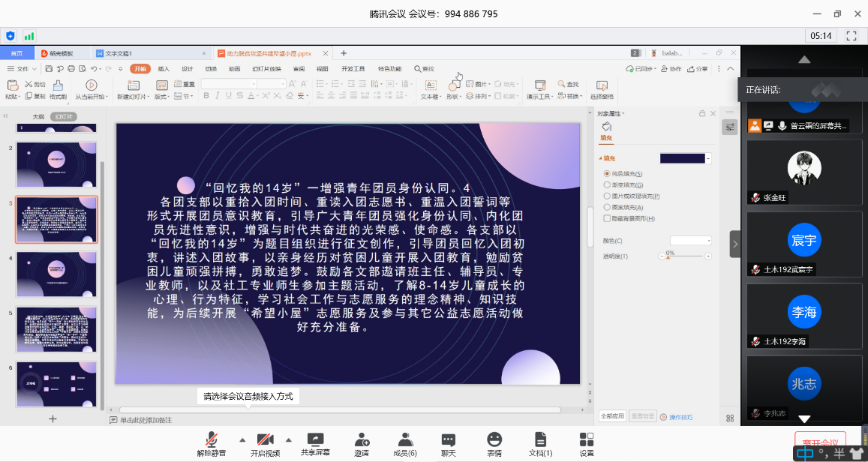Start sharing via the 共享屏幕 icon
This screenshot has height=462, width=868.
tap(316, 440)
